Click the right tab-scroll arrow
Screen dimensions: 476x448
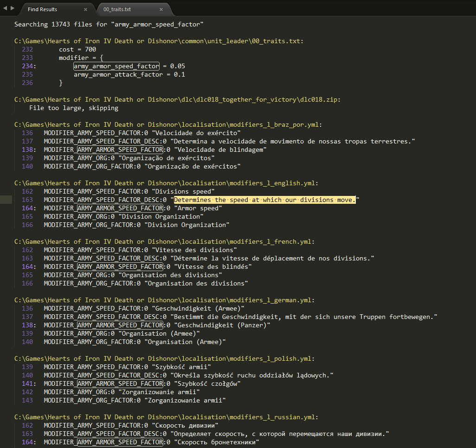12,8
